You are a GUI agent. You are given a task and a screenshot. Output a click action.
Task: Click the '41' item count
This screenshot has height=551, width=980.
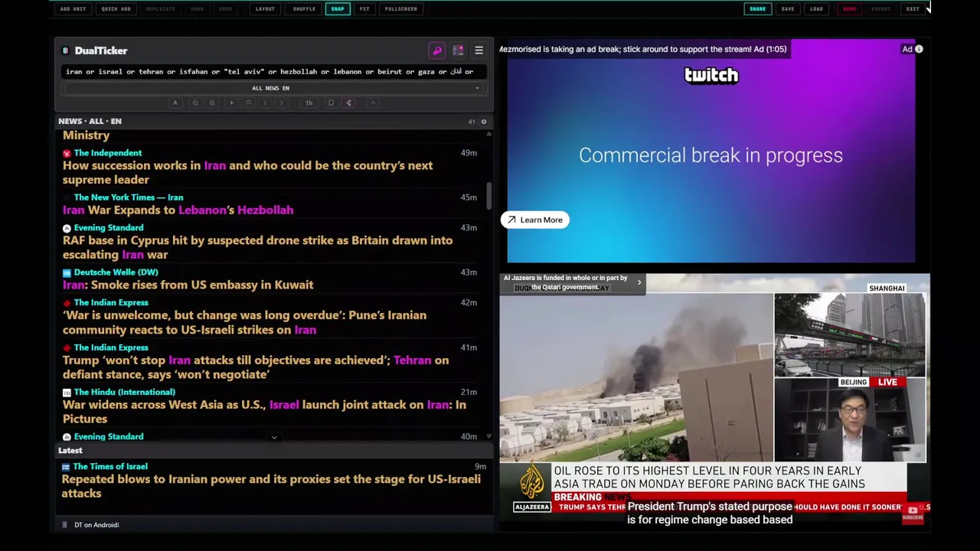472,122
